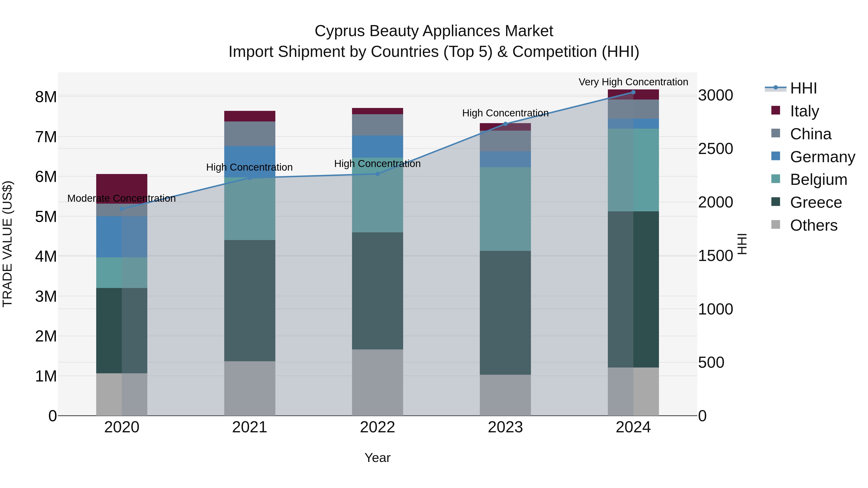The height and width of the screenshot is (488, 868).
Task: Click the Italy segment of the 2021 bar
Action: click(x=250, y=116)
